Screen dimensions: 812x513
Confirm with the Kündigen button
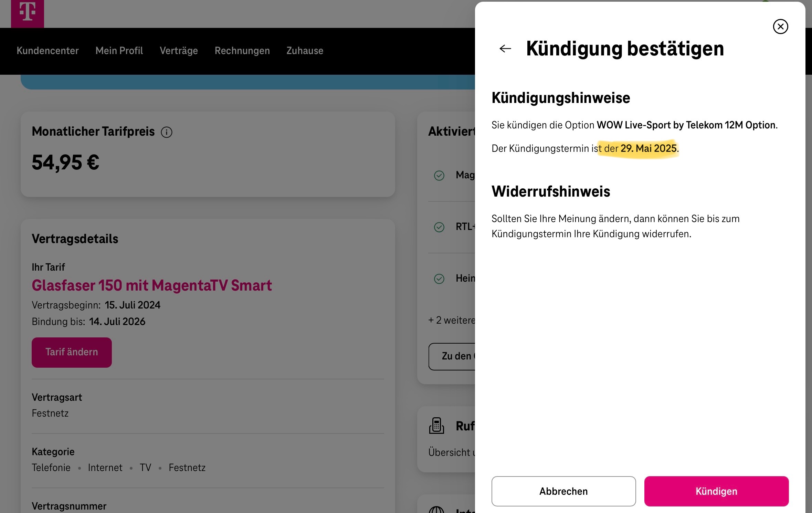(716, 491)
